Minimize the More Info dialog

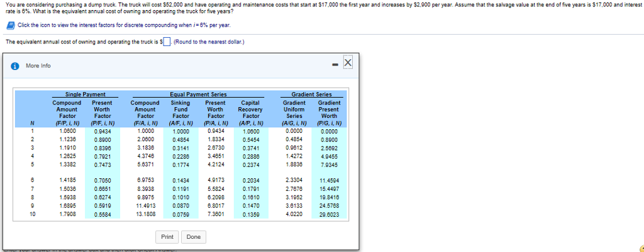pos(335,65)
